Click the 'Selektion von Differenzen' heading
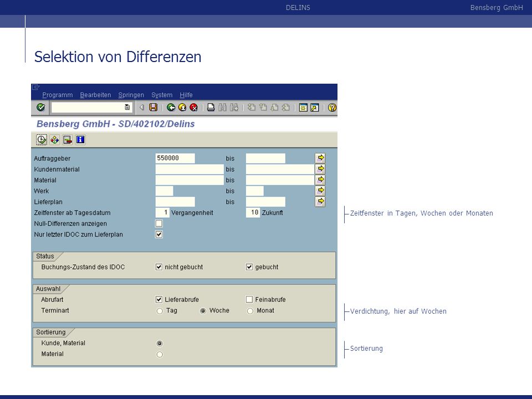This screenshot has width=532, height=399. coord(117,57)
